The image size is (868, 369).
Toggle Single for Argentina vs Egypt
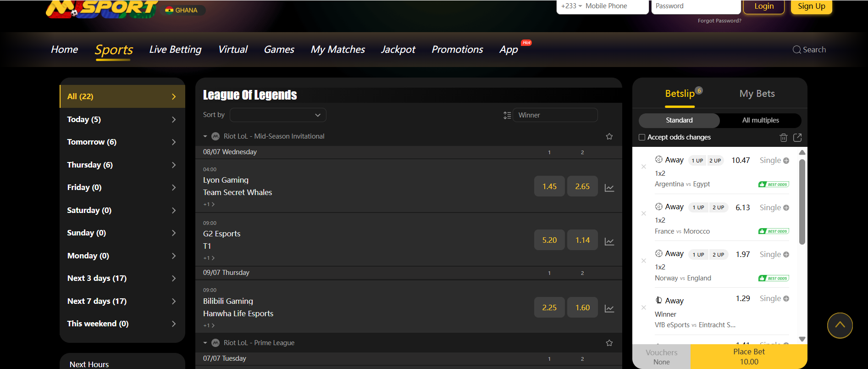[x=774, y=160]
